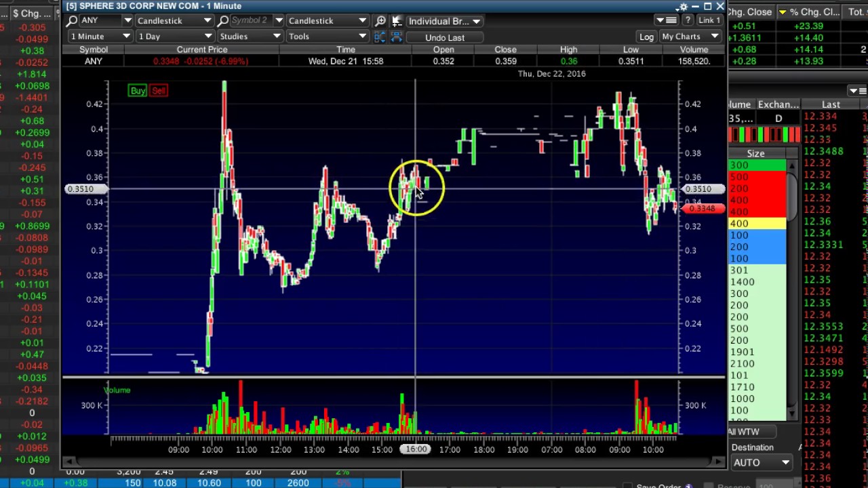Click the Volume column header in chart
This screenshot has width=868, height=488.
tap(694, 49)
